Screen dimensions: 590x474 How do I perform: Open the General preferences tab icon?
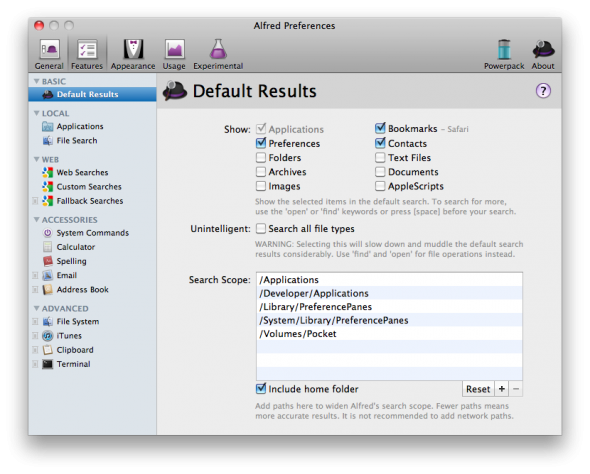[x=49, y=49]
